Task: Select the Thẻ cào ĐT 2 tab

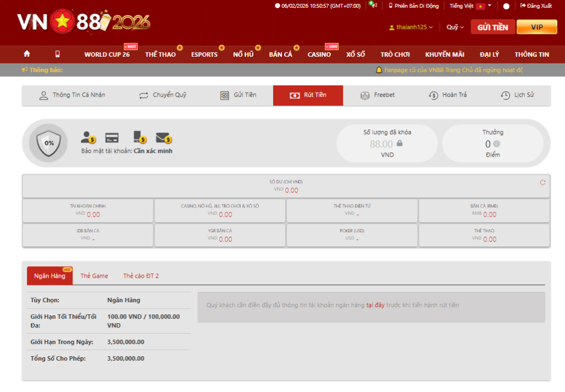Action: (141, 276)
